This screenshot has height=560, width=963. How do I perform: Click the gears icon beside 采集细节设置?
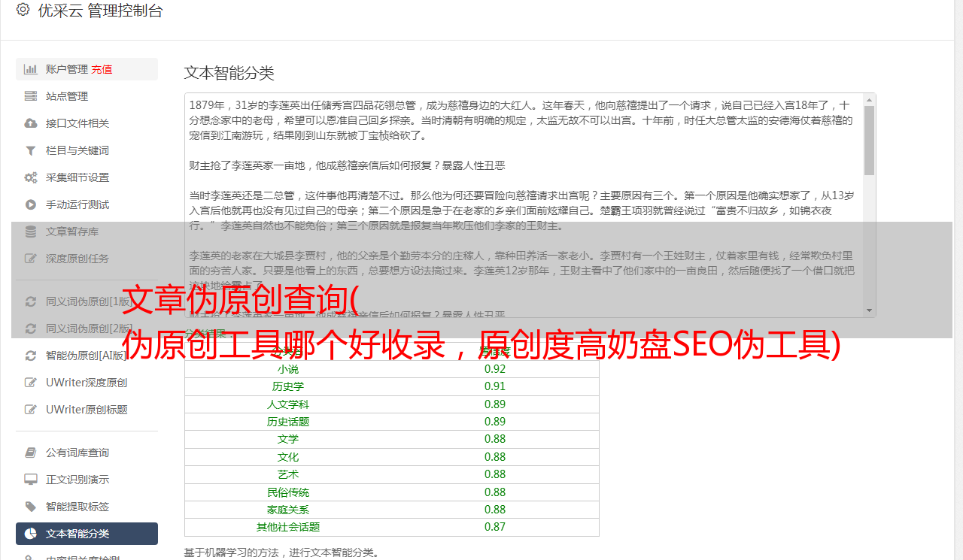click(x=31, y=177)
